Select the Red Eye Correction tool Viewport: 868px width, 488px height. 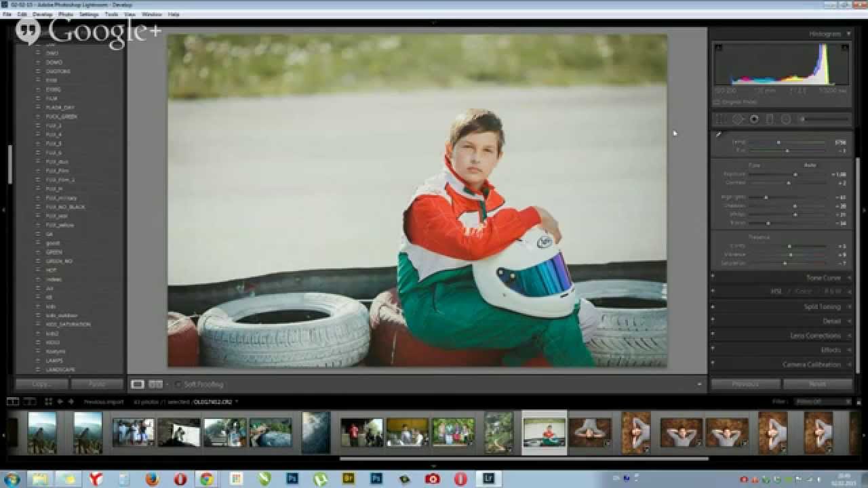[753, 119]
